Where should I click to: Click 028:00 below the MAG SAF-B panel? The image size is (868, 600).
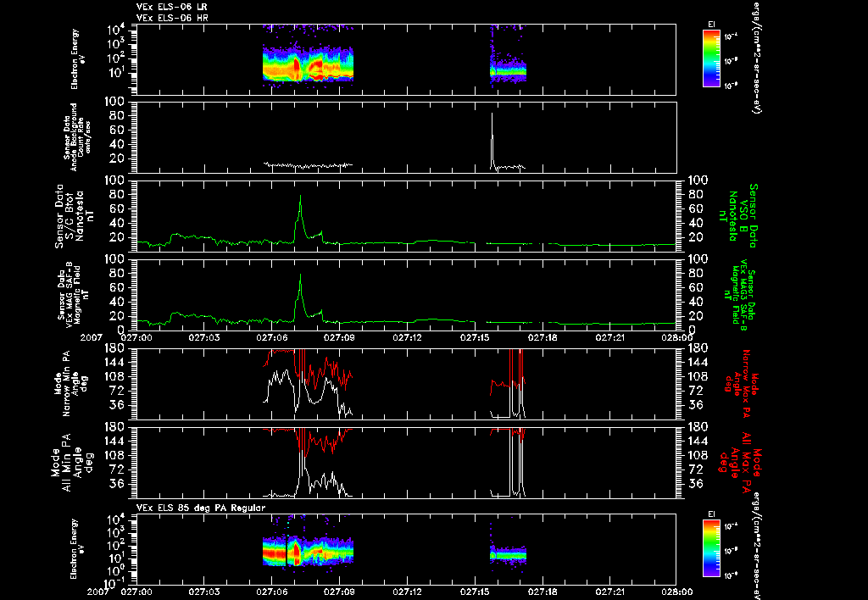676,337
